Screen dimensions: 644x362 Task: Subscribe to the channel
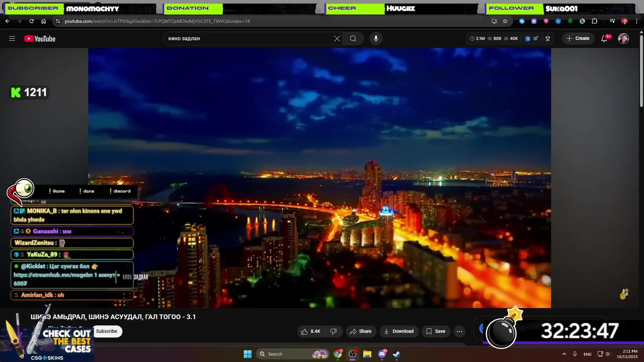click(x=107, y=331)
